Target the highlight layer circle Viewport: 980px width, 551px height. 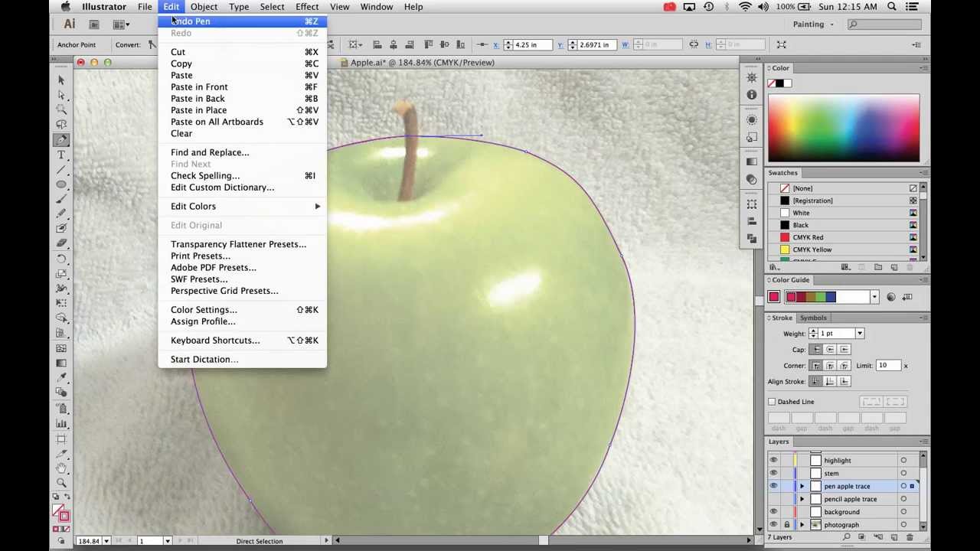[903, 461]
